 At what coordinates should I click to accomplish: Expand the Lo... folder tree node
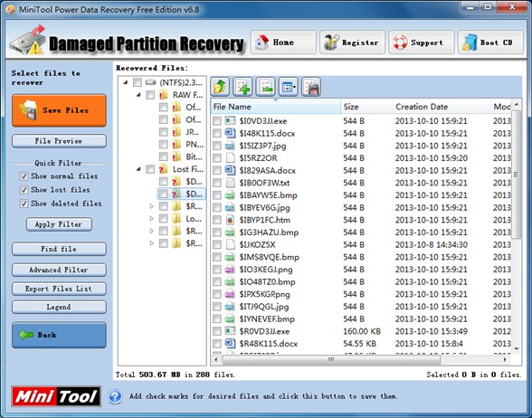(x=151, y=219)
